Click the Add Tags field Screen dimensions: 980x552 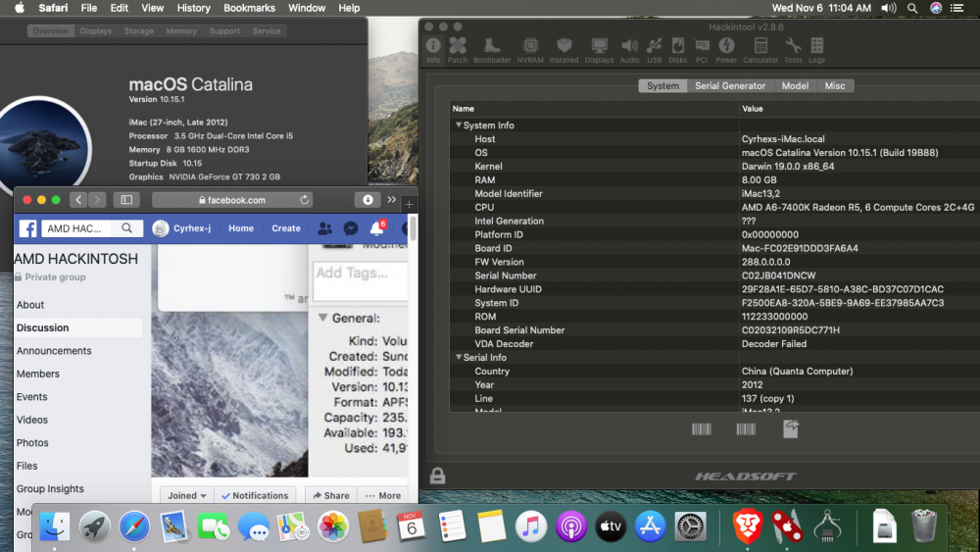click(360, 280)
